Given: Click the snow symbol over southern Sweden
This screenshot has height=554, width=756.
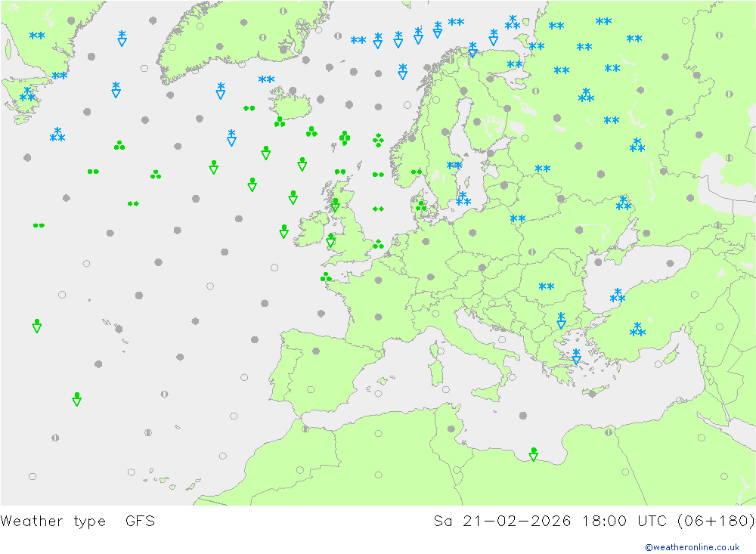Looking at the screenshot, I should pos(454,166).
